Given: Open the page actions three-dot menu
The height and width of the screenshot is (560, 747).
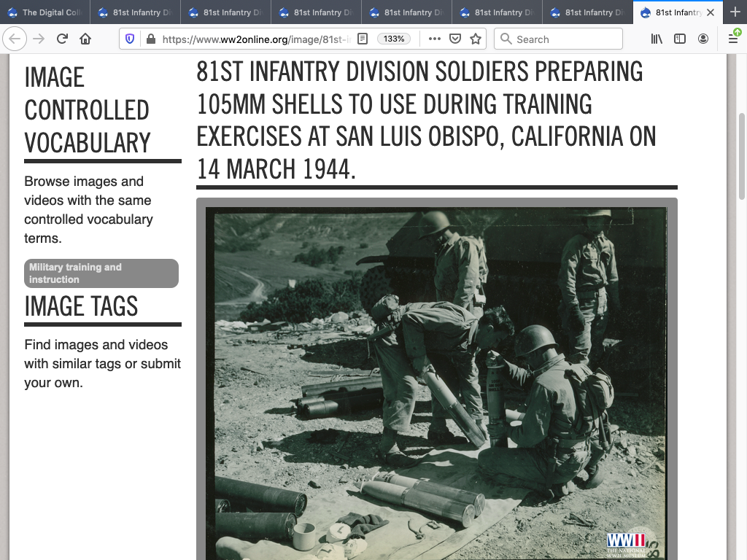Looking at the screenshot, I should [x=434, y=39].
